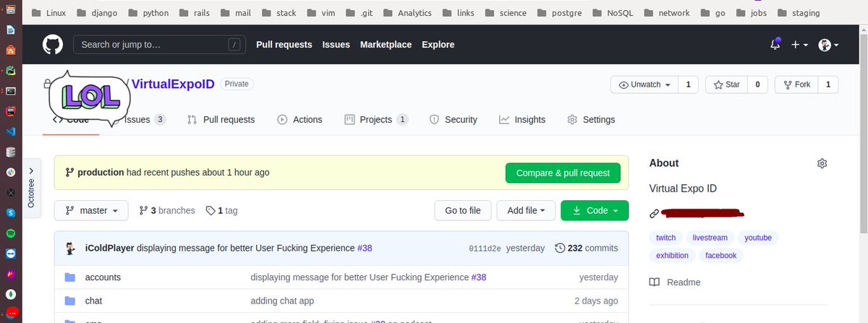Focus the Search or jump to field
The width and height of the screenshot is (868, 323).
pyautogui.click(x=159, y=45)
